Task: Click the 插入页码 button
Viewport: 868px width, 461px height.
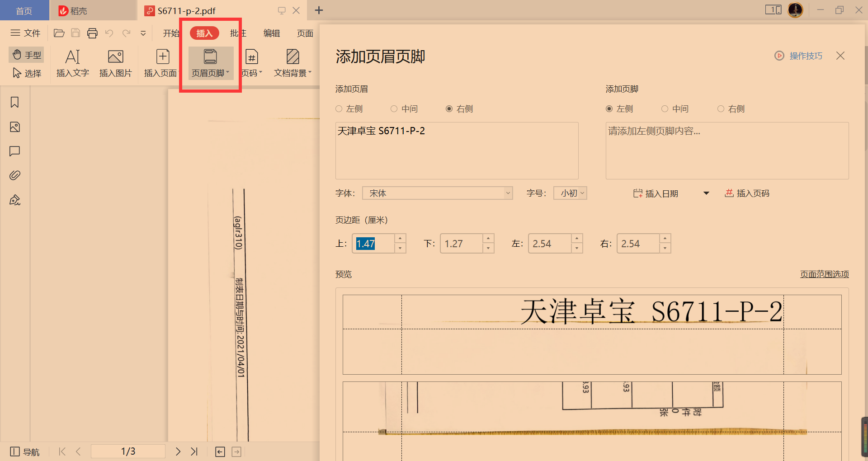Action: pyautogui.click(x=747, y=193)
